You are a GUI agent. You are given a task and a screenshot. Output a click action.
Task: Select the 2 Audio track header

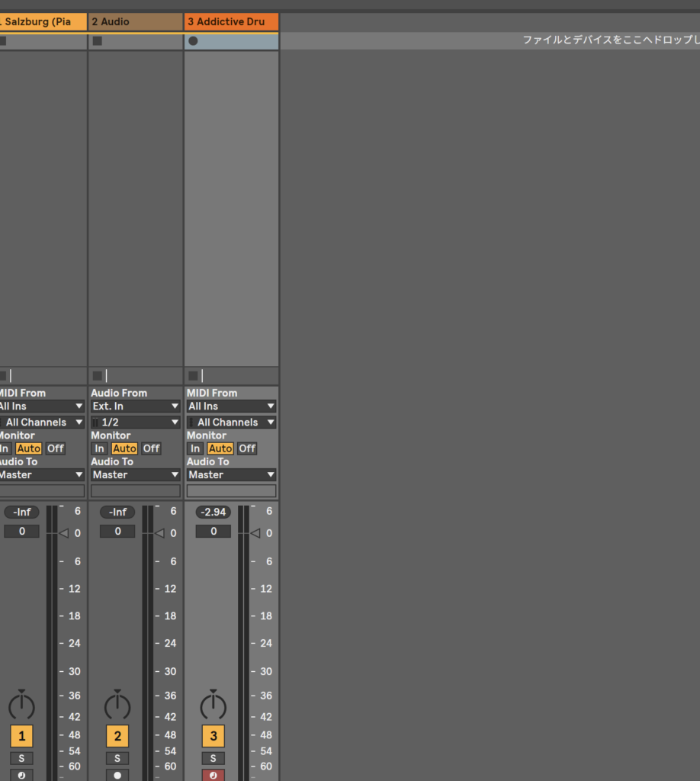136,21
